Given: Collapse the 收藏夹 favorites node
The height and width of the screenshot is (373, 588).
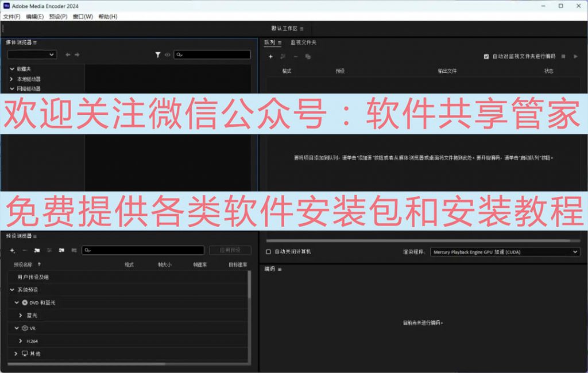Looking at the screenshot, I should click(x=12, y=69).
